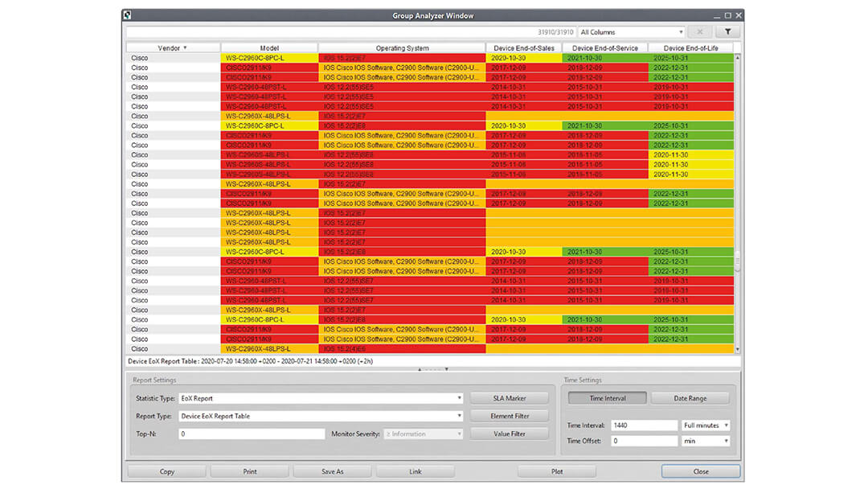Save the report using Save As
This screenshot has width=868, height=489.
pos(332,471)
